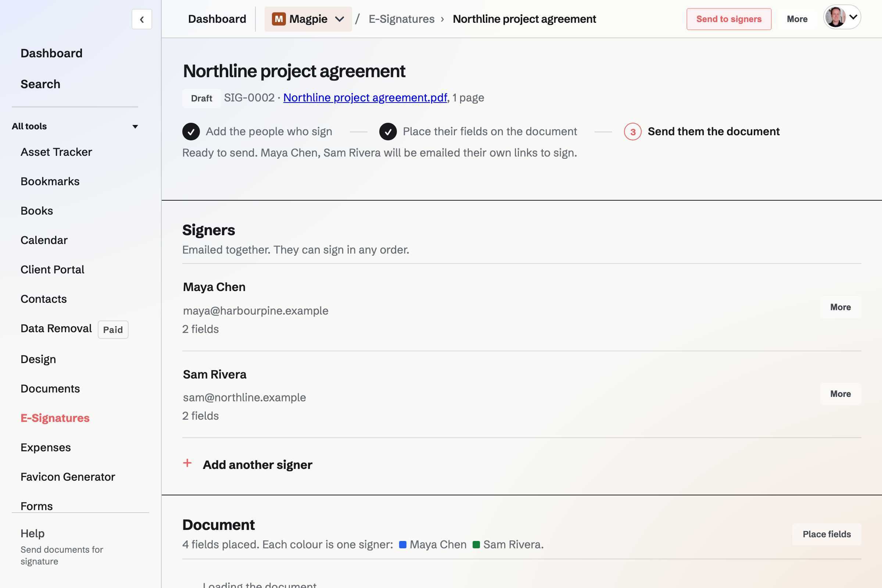
Task: Open the Forms tool
Action: pyautogui.click(x=36, y=506)
